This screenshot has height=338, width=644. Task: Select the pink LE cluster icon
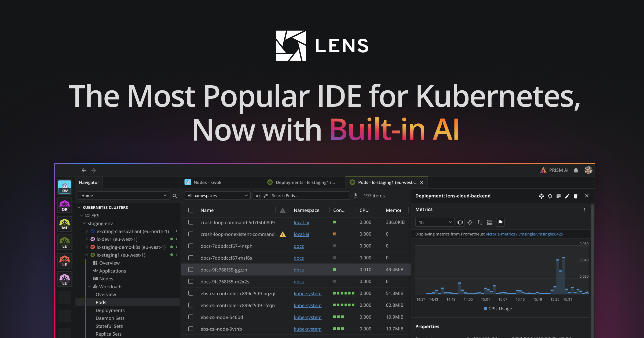pyautogui.click(x=65, y=279)
